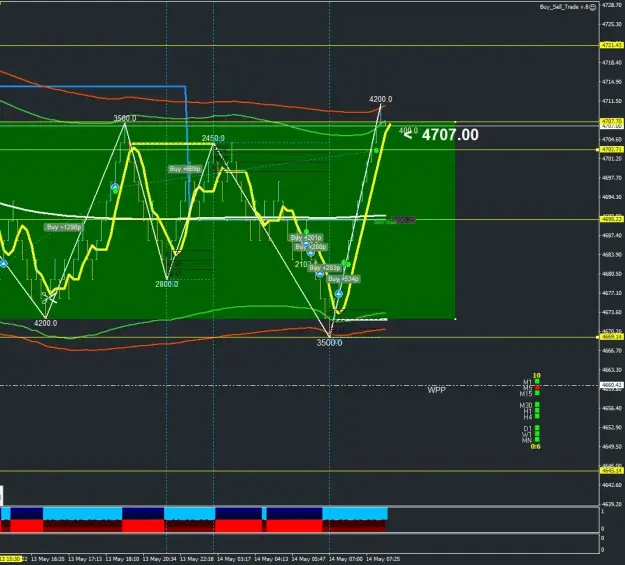Click the M5 red trend indicator square
625x565 pixels.
point(537,387)
